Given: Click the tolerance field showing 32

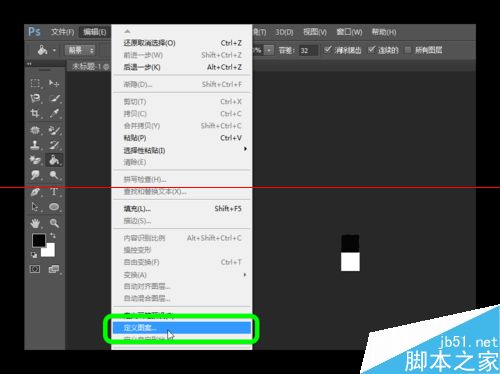Looking at the screenshot, I should (308, 50).
